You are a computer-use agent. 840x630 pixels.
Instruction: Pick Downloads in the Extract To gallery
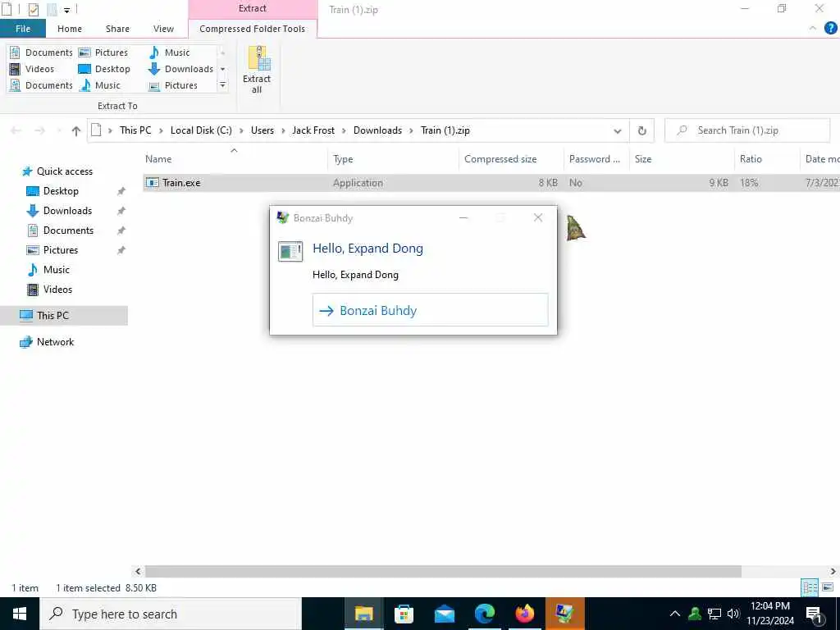[x=181, y=69]
